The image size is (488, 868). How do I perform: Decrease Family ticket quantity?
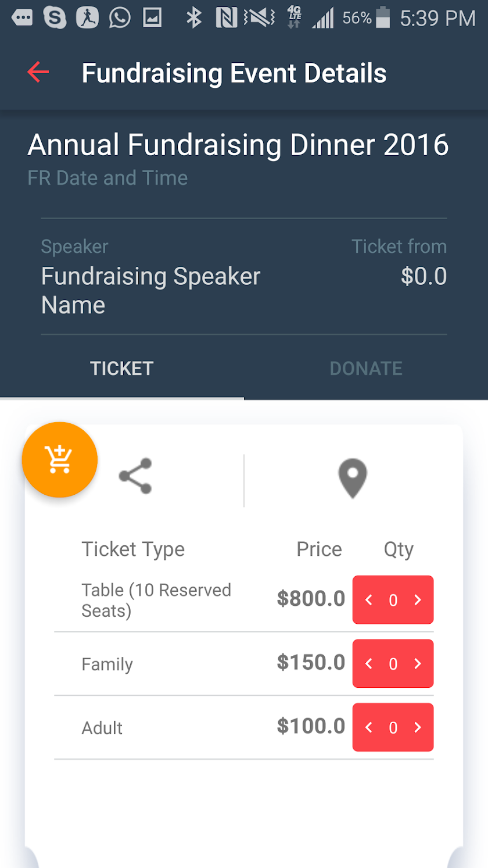pyautogui.click(x=368, y=663)
